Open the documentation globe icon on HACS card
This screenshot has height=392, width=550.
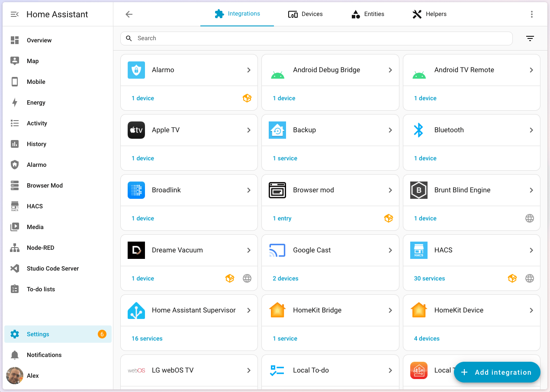[x=530, y=278]
